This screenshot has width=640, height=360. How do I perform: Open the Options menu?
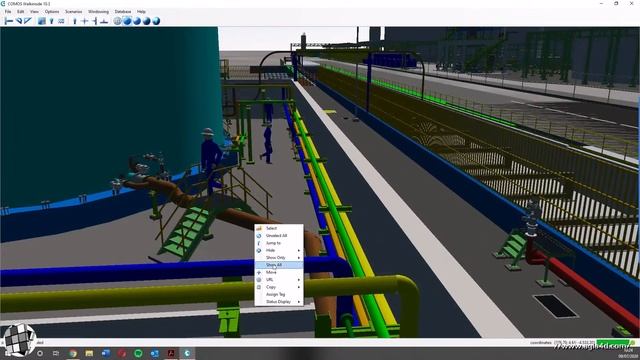[52, 11]
